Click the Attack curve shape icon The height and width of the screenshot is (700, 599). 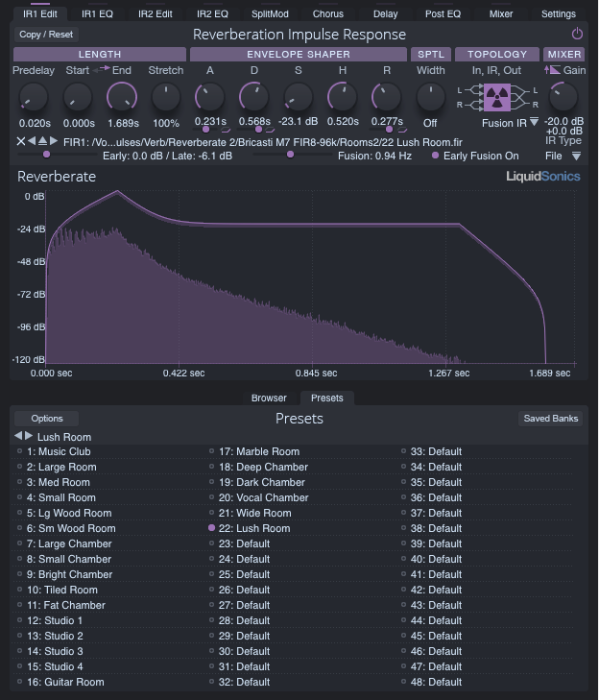[226, 130]
